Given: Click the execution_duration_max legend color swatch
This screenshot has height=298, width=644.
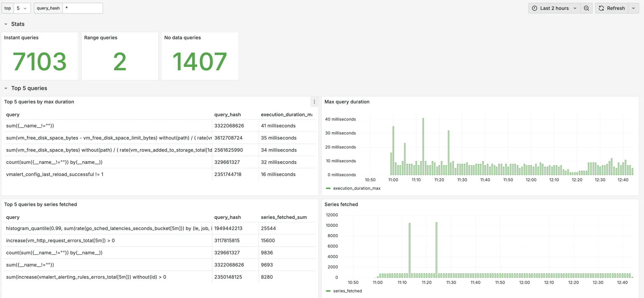Looking at the screenshot, I should [328, 188].
